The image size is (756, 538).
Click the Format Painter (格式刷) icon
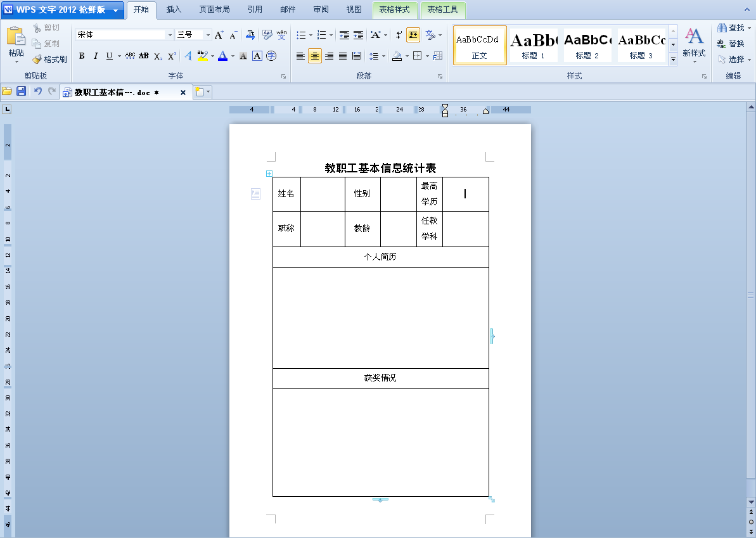pos(50,59)
